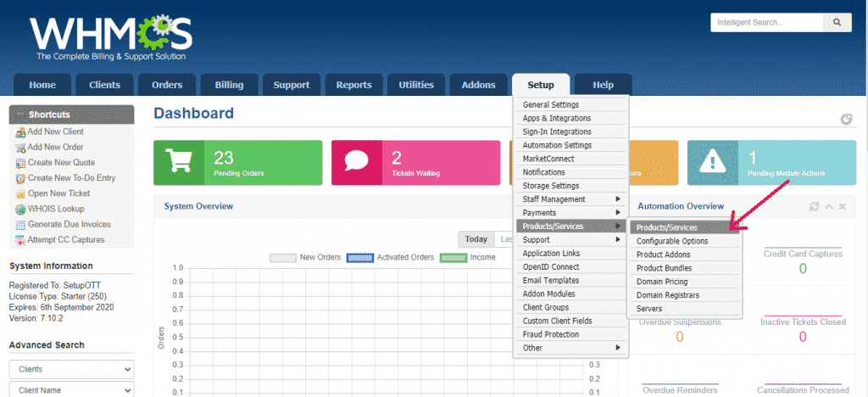
Task: Select Domain Pricing submenu item
Action: 685,282
